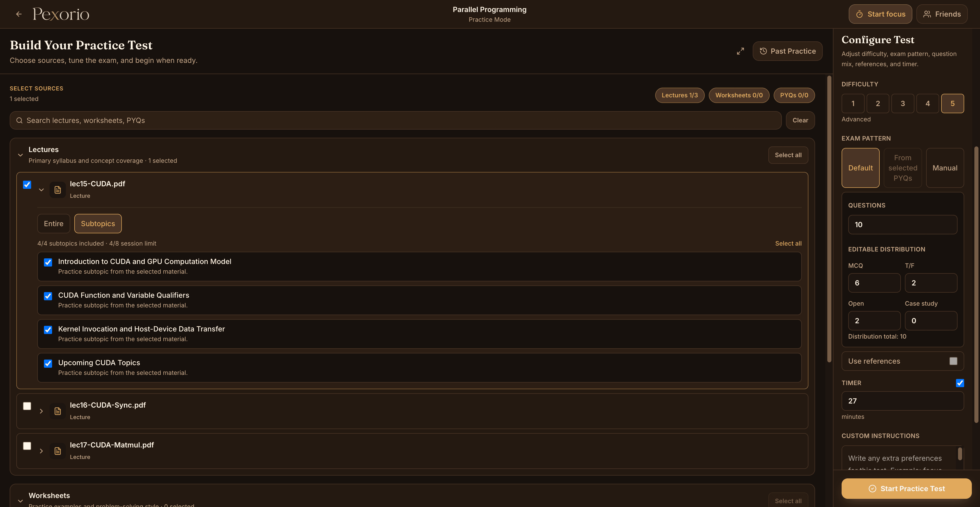Collapse the Lectures section
This screenshot has width=980, height=507.
pos(20,155)
